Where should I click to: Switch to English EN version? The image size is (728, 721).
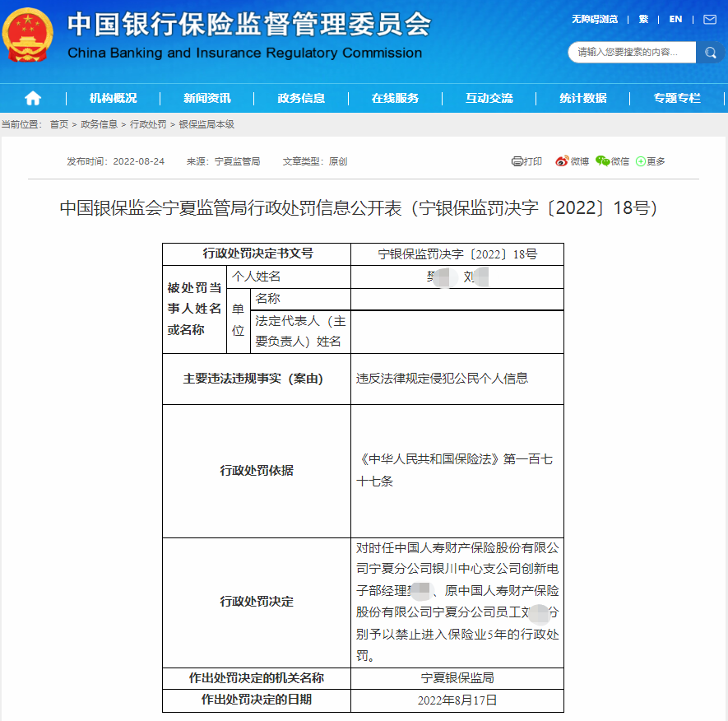pos(675,19)
